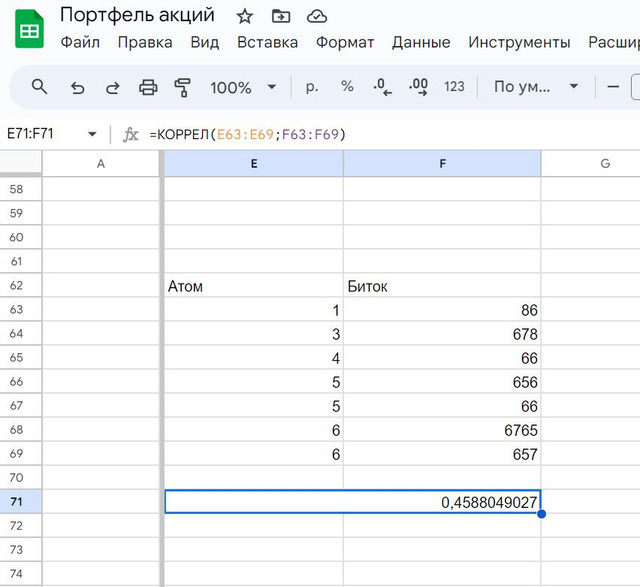Click the move to folder icon

pos(281,16)
